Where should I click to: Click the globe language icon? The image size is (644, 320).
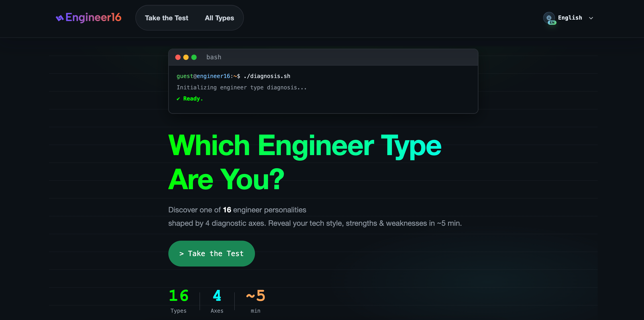coord(549,18)
